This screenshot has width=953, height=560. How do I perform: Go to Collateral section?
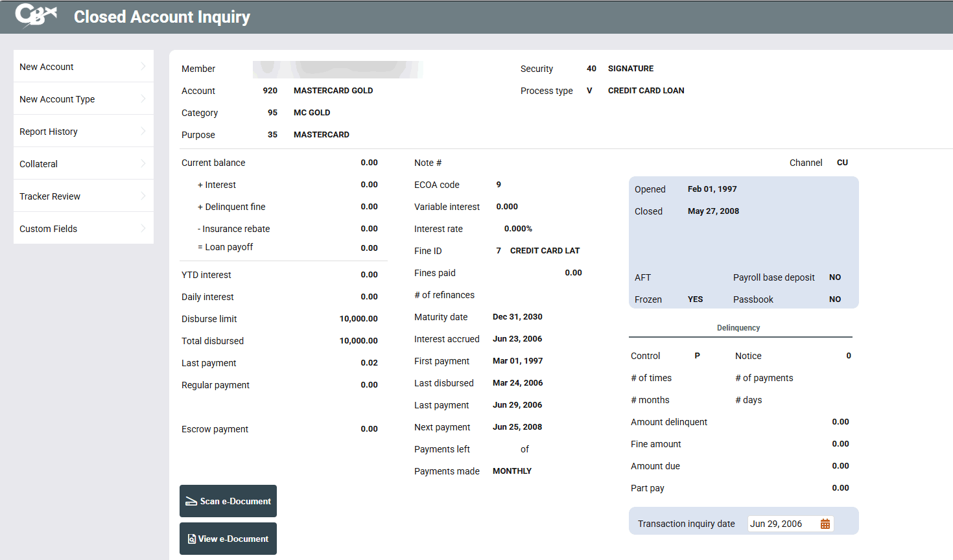click(39, 164)
